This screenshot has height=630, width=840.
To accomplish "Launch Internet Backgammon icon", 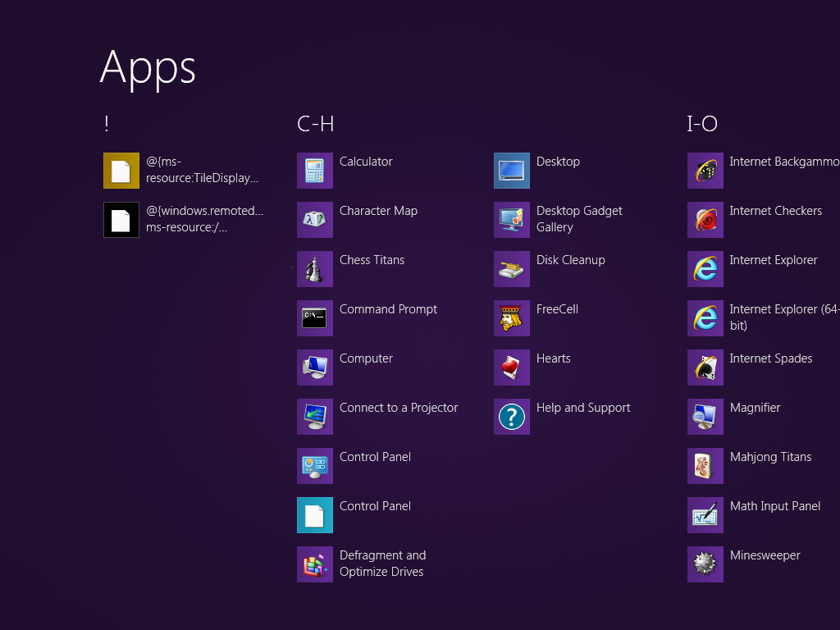I will coord(705,171).
